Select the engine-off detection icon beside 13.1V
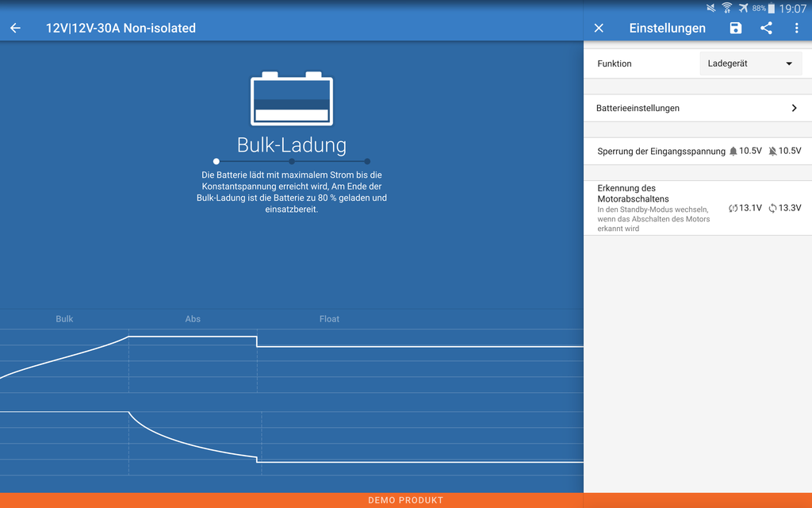 pos(733,209)
